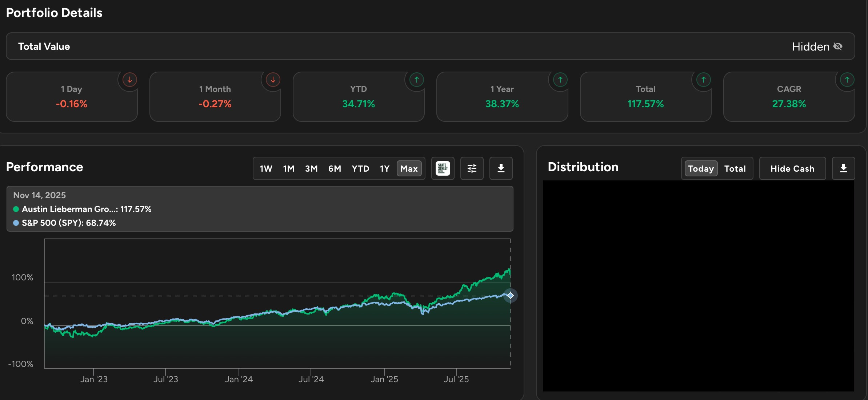Click the CAGR up-arrow icon
Viewport: 868px width, 400px height.
coord(847,80)
